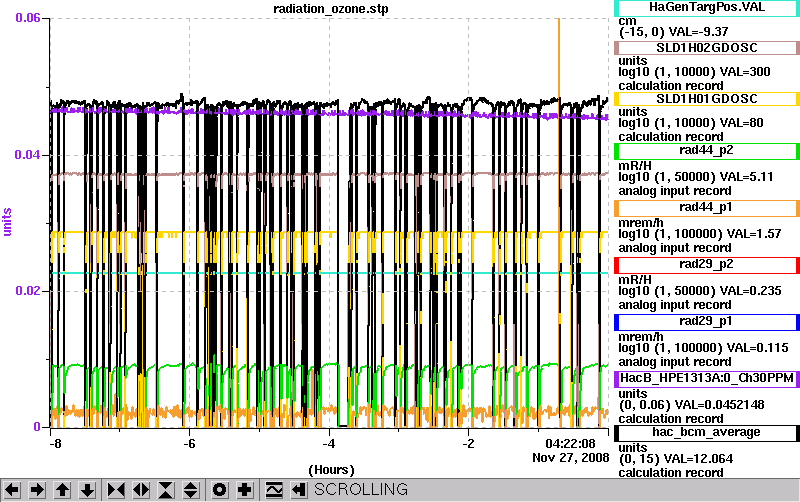Select the rad44_p2 curve legend
This screenshot has height=502, width=800.
point(707,151)
